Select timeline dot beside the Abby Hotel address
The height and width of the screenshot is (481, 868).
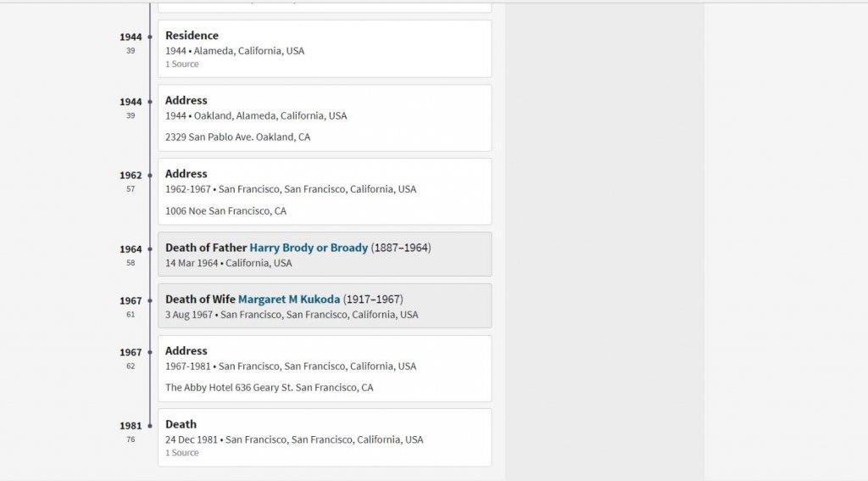pyautogui.click(x=150, y=352)
